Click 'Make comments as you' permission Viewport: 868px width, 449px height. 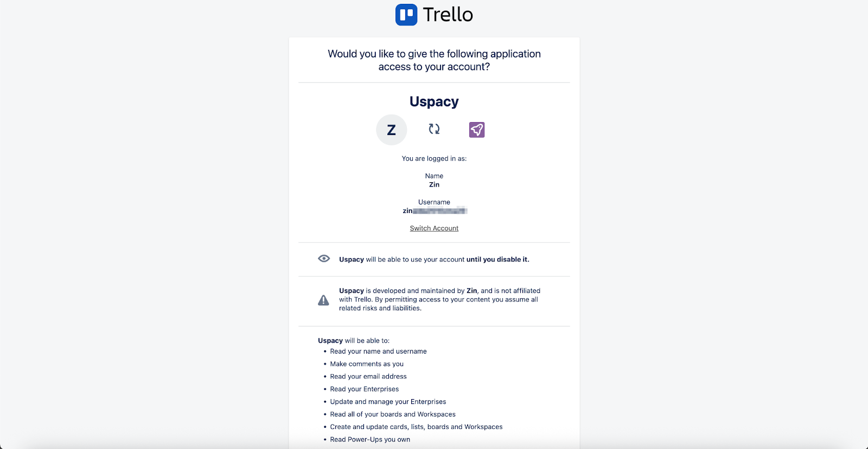click(x=367, y=364)
